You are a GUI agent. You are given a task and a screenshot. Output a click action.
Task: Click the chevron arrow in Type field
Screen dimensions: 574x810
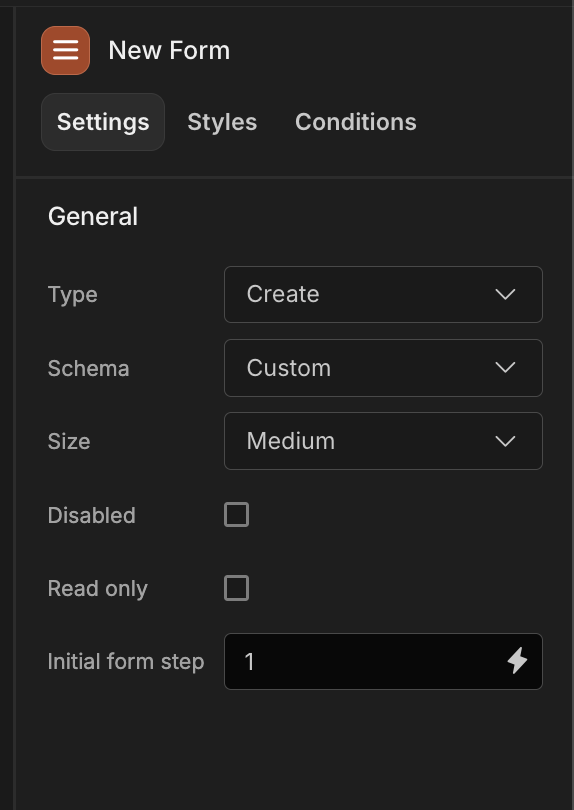click(x=505, y=294)
